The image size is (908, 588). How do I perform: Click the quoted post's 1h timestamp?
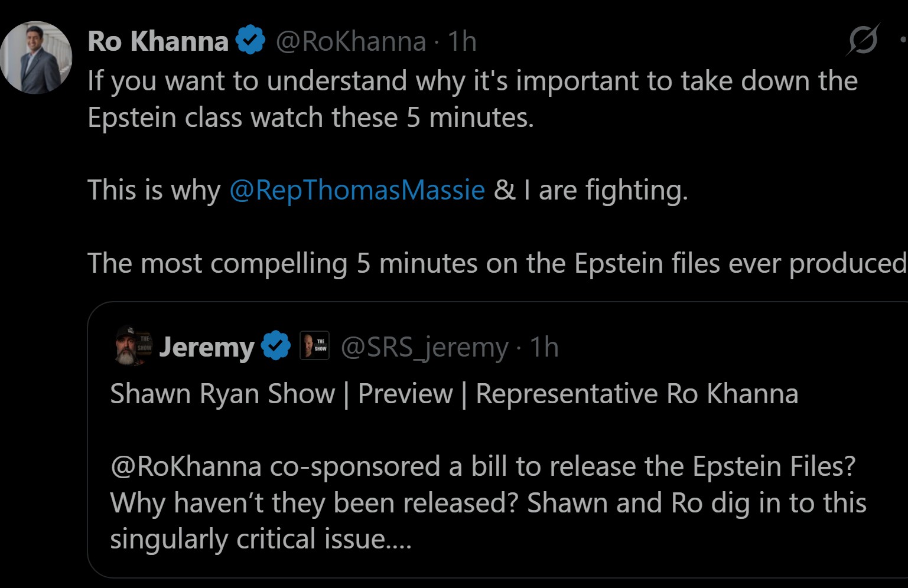pyautogui.click(x=544, y=347)
